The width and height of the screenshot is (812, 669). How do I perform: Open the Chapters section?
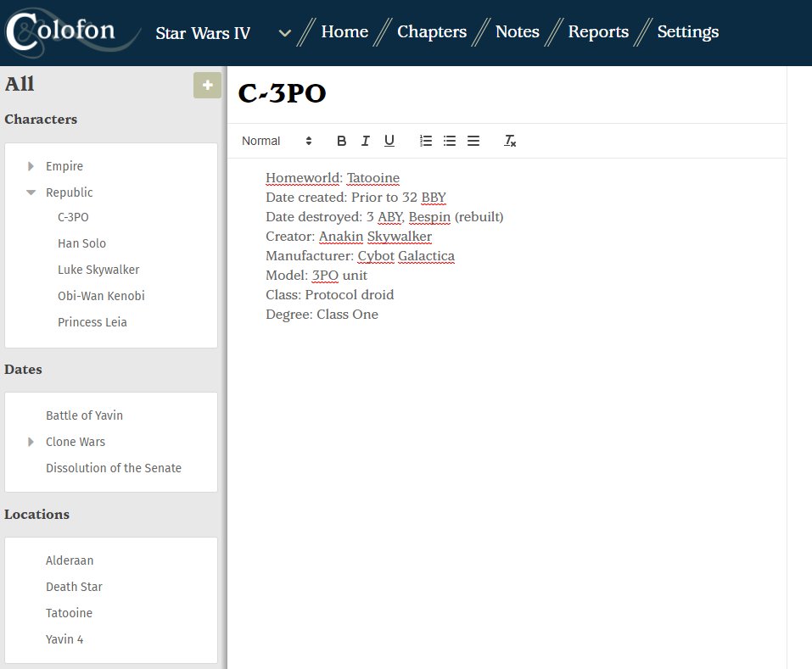click(432, 31)
